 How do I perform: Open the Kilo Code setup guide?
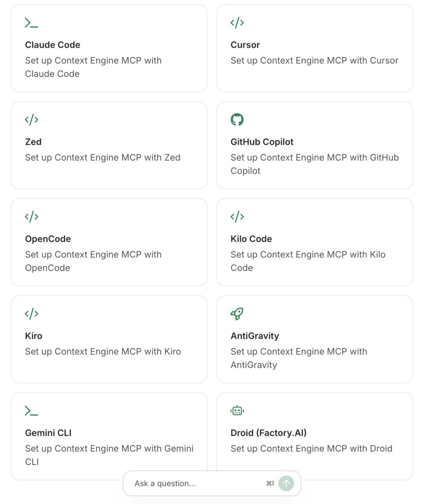point(251,239)
